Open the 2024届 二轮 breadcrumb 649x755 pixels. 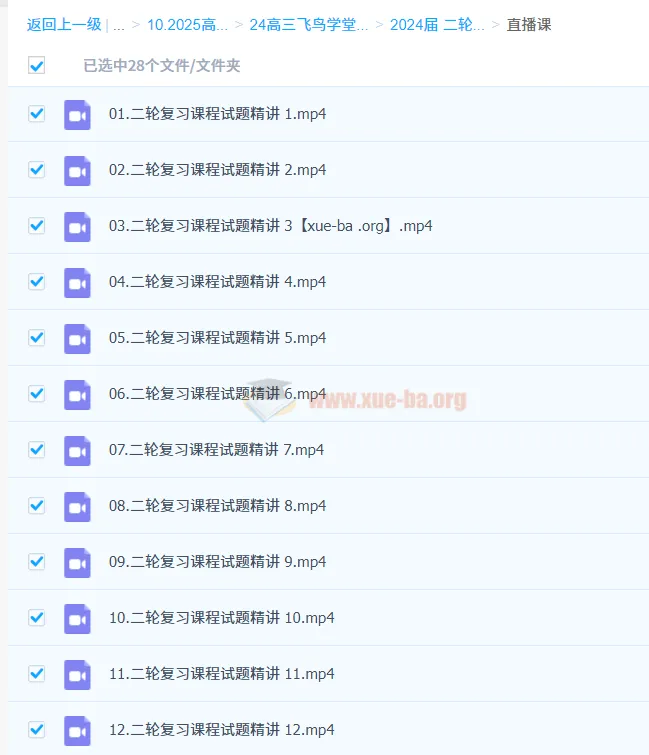pyautogui.click(x=437, y=25)
